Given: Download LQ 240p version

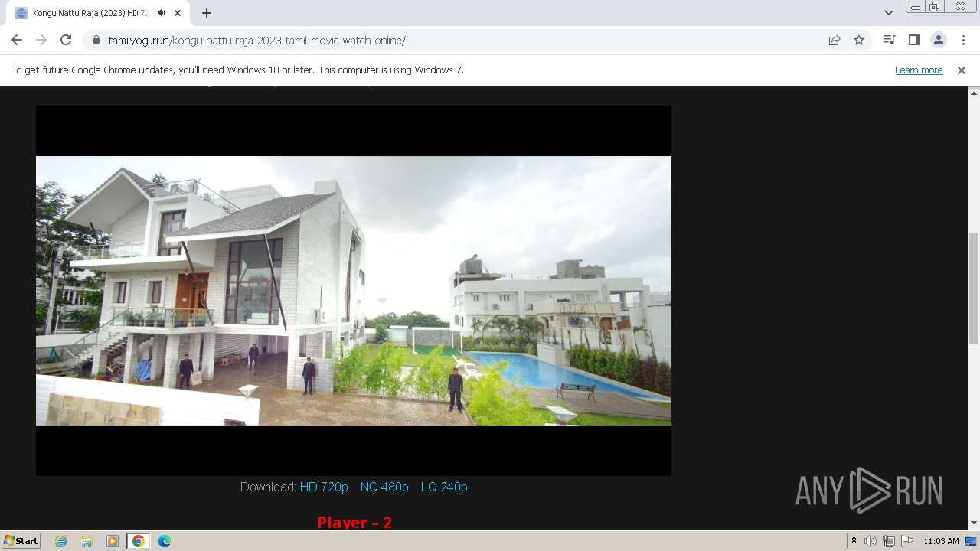Looking at the screenshot, I should [444, 487].
